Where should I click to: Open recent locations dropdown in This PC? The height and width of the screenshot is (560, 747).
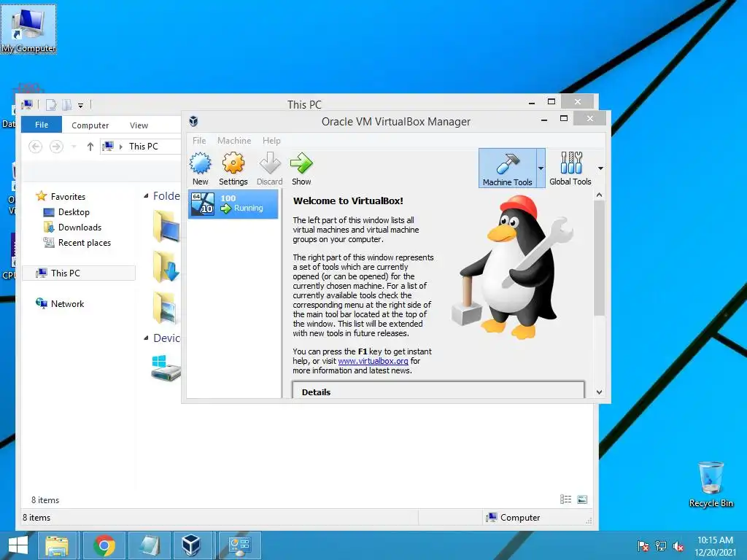point(74,147)
